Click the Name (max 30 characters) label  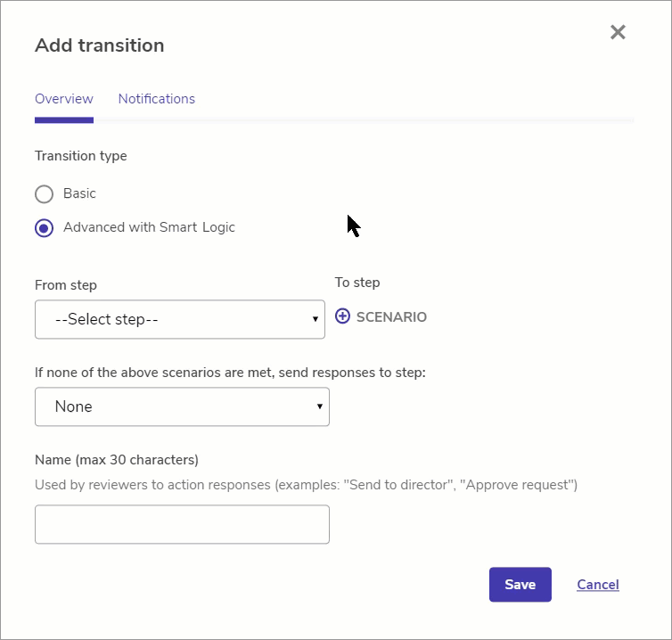pos(117,460)
